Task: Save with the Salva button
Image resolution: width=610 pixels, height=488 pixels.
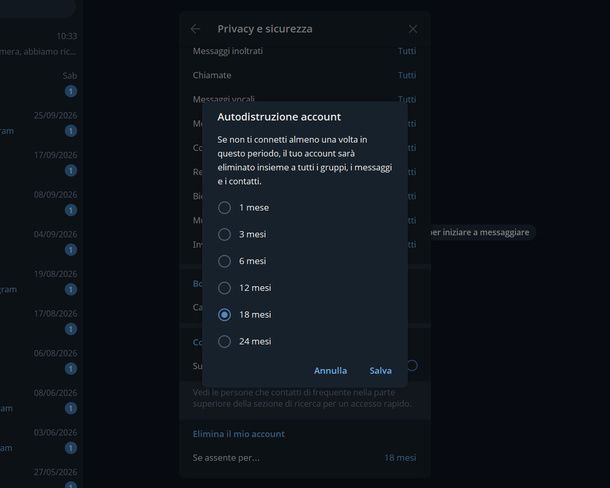Action: (380, 370)
